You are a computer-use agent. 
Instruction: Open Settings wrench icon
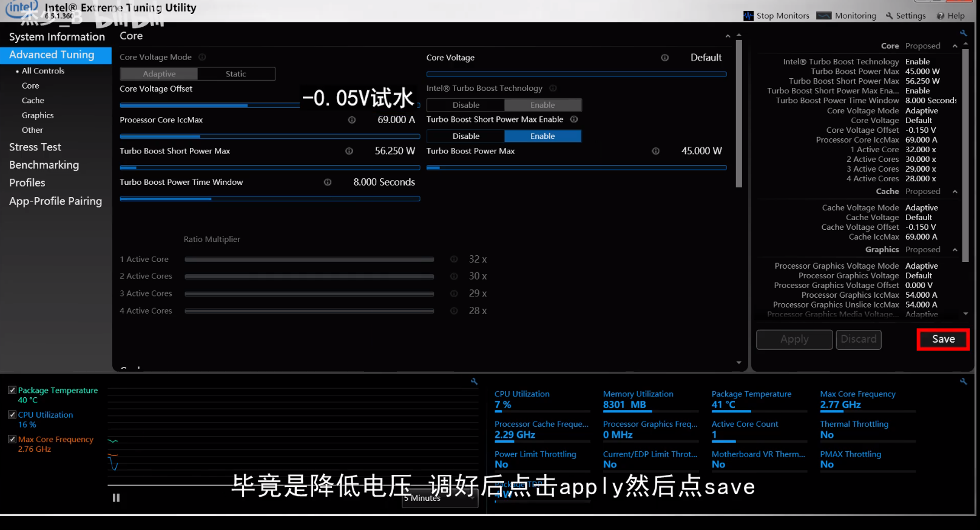[x=890, y=16]
